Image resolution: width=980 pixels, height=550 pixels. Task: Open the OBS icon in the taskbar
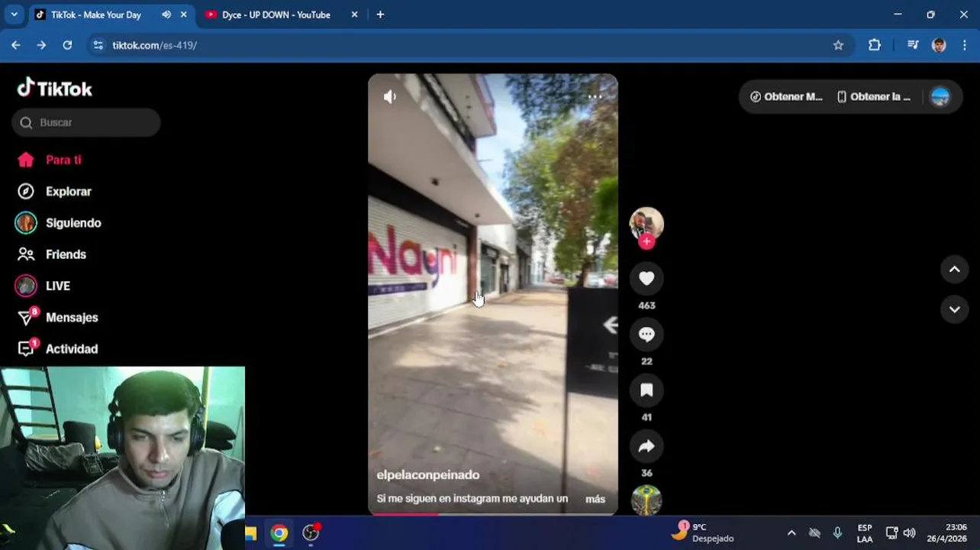[311, 533]
